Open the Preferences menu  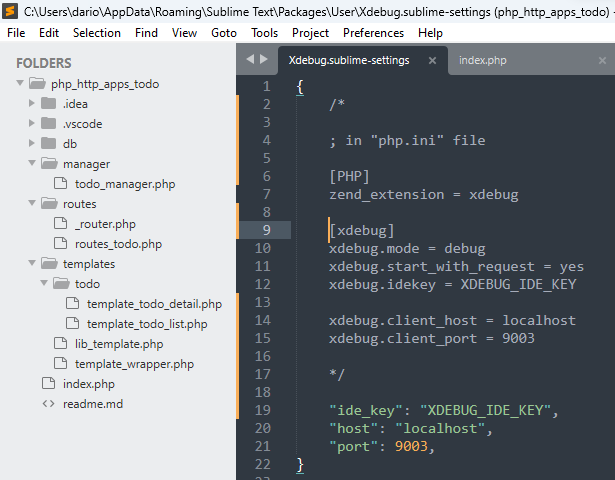click(373, 33)
